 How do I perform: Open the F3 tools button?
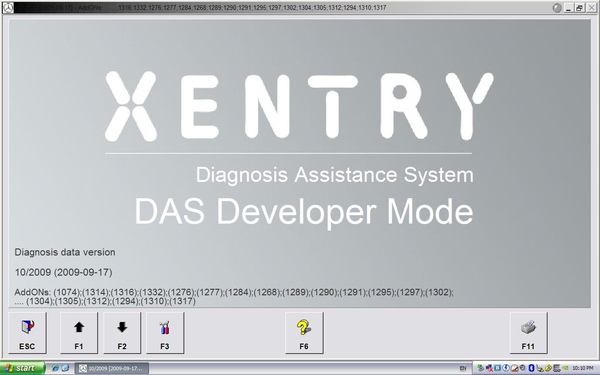[x=165, y=333]
